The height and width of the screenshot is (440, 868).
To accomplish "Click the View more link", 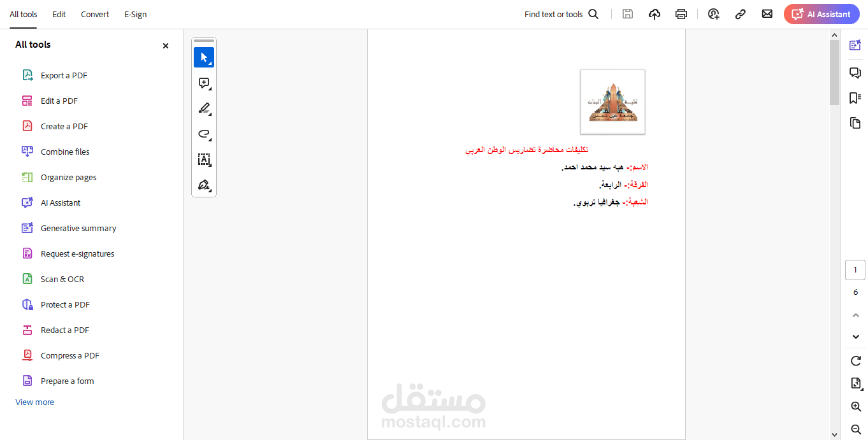I will point(34,402).
